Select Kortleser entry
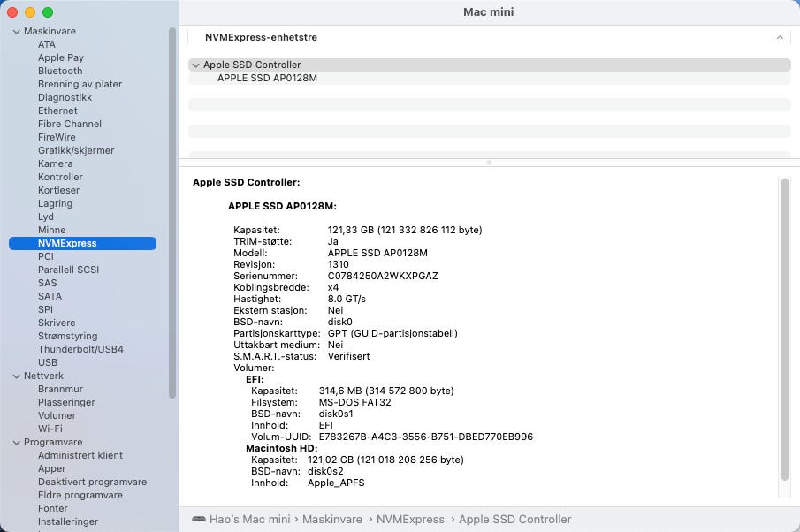The width and height of the screenshot is (800, 532). coord(58,190)
